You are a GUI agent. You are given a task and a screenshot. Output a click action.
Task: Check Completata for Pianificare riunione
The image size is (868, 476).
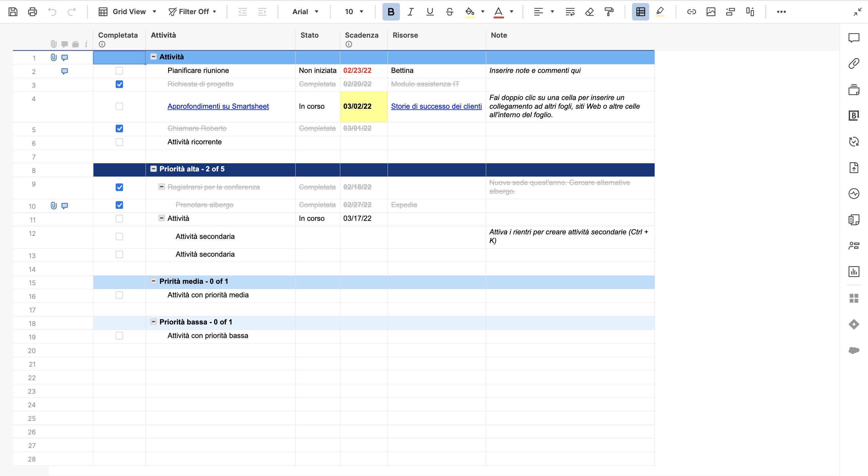pyautogui.click(x=119, y=70)
